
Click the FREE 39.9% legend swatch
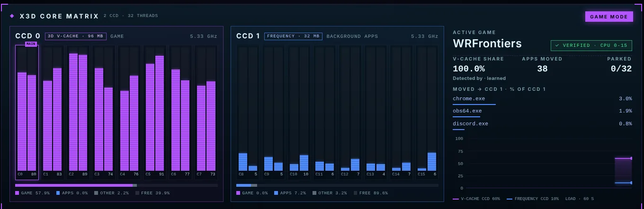(x=137, y=193)
